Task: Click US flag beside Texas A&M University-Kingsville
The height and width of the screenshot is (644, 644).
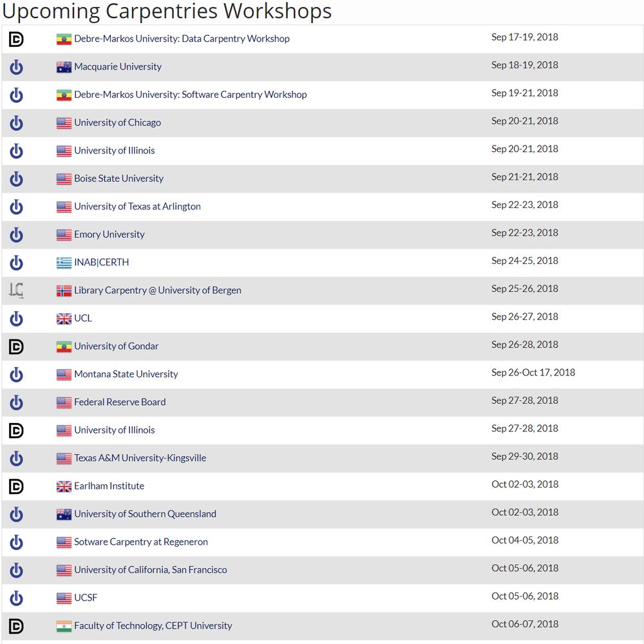Action: [x=64, y=459]
